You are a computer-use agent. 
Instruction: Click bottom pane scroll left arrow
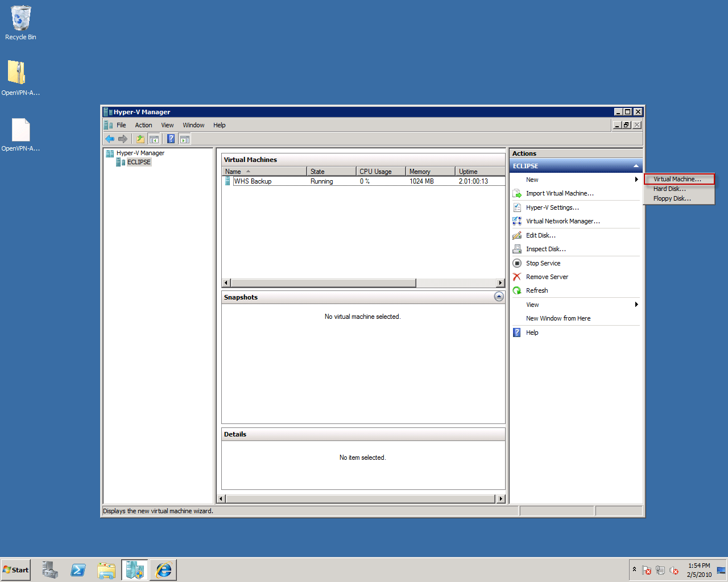(222, 499)
